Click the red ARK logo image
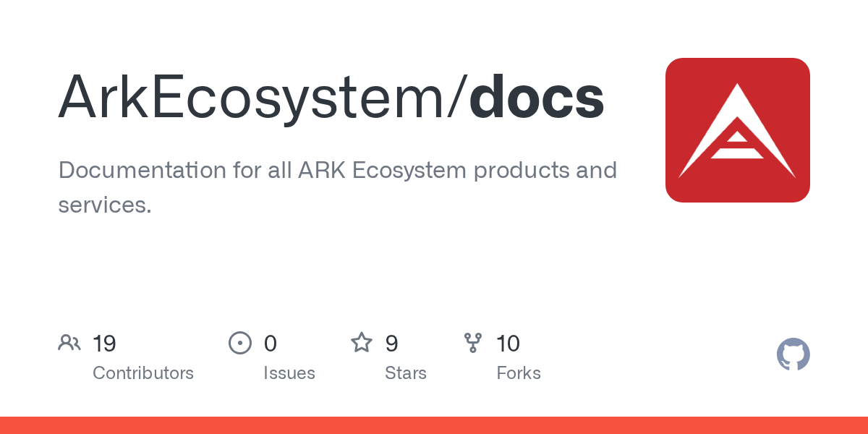This screenshot has height=434, width=868. pos(737,130)
